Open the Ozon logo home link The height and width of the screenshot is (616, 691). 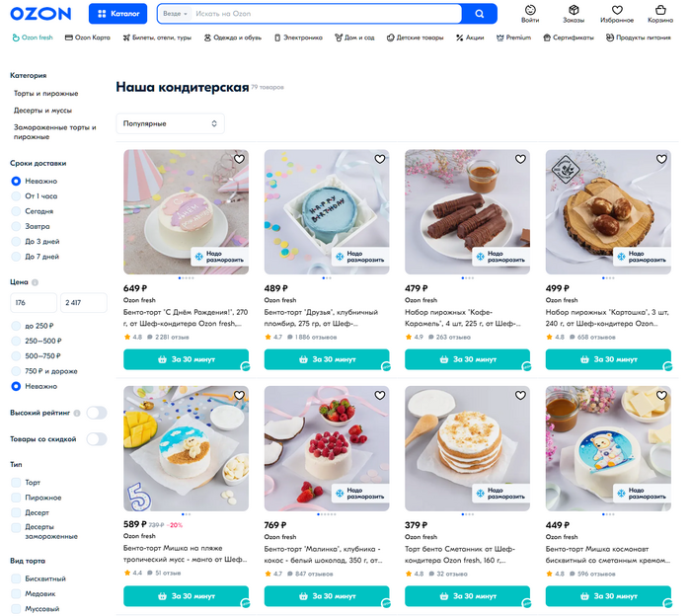tap(40, 14)
